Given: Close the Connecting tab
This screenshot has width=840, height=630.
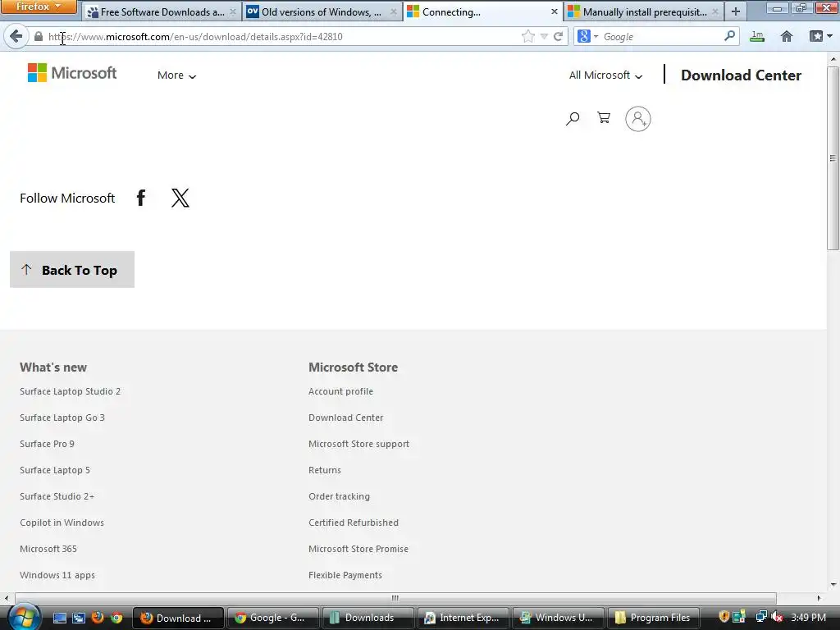Looking at the screenshot, I should click(554, 11).
